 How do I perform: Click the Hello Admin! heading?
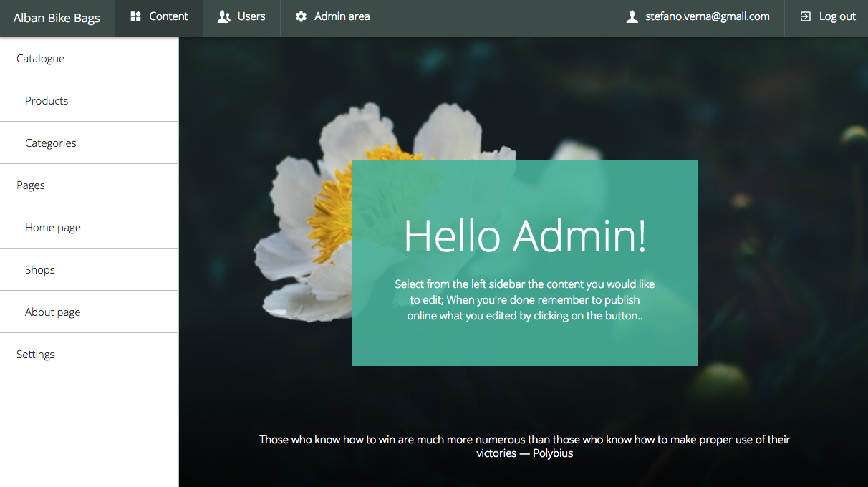[525, 236]
